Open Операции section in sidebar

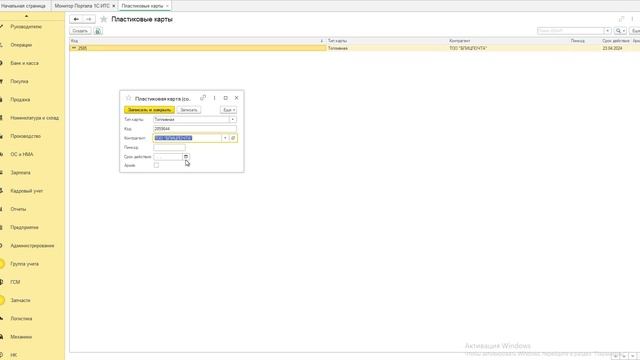pyautogui.click(x=21, y=45)
